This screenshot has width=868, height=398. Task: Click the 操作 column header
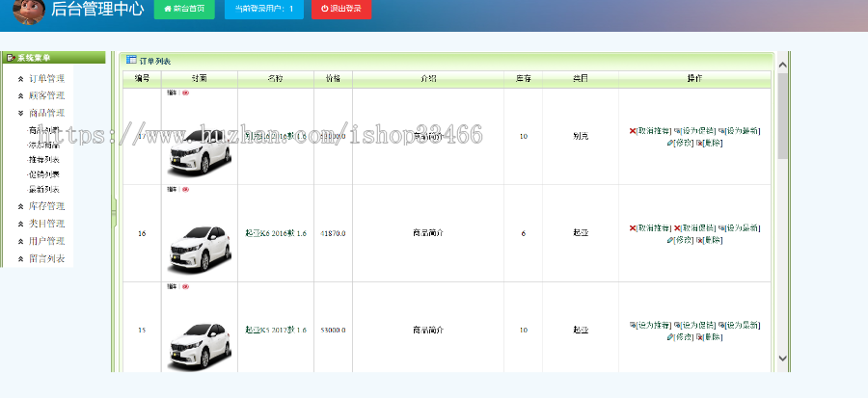(x=694, y=79)
